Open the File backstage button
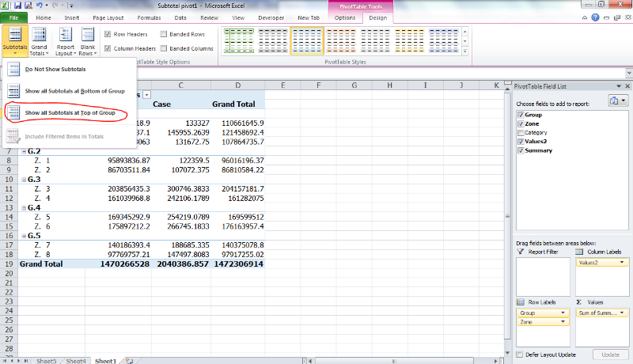The image size is (633, 364). coord(13,17)
